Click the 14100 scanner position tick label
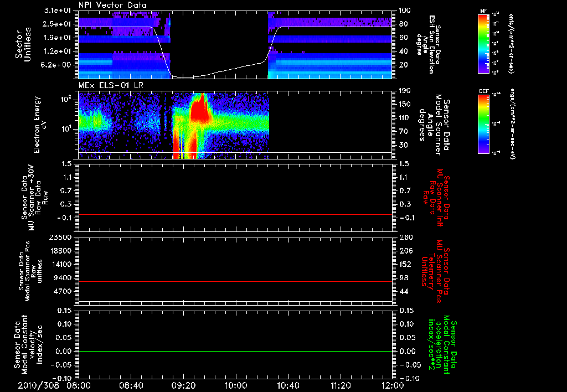The image size is (567, 392). (61, 264)
